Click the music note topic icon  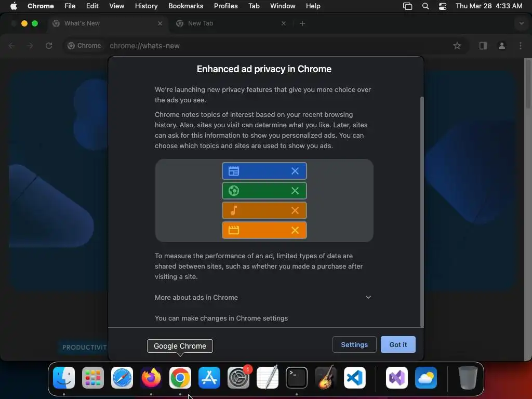tap(234, 210)
